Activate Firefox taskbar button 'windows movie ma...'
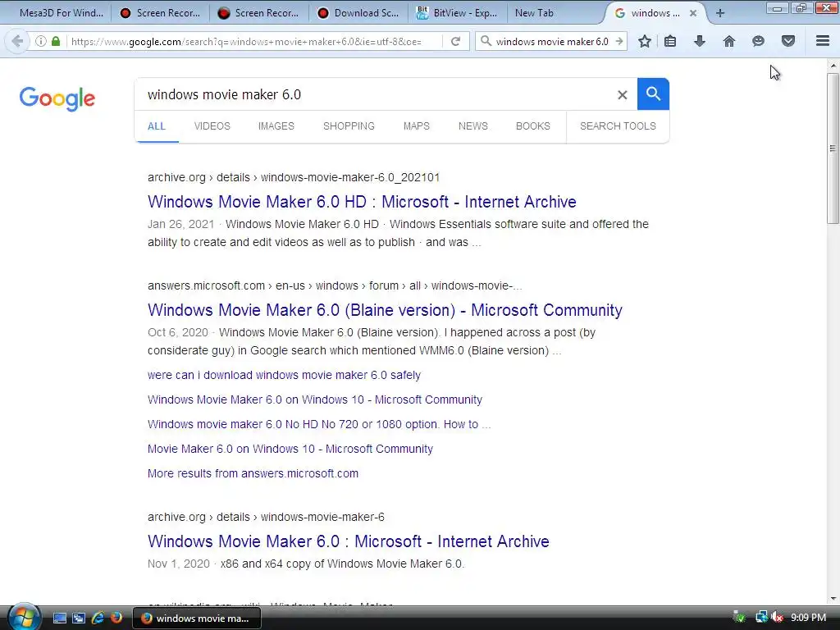The width and height of the screenshot is (840, 630). [197, 619]
